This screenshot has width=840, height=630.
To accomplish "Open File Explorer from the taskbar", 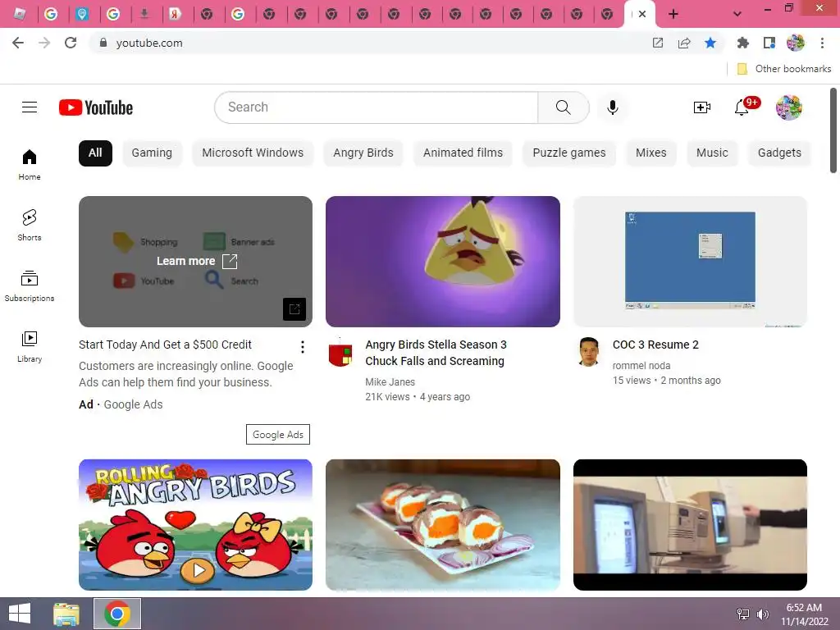I will [66, 614].
